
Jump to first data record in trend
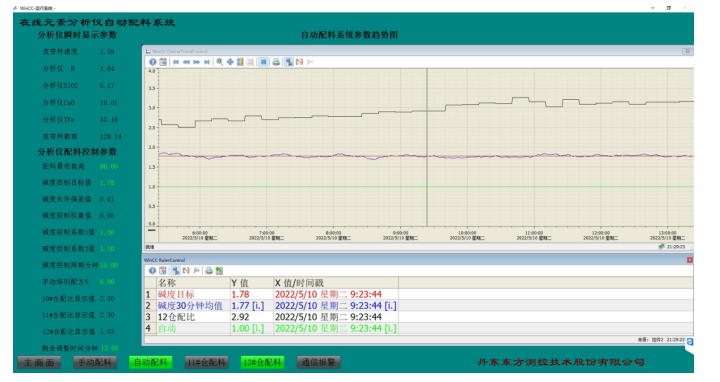coord(176,62)
